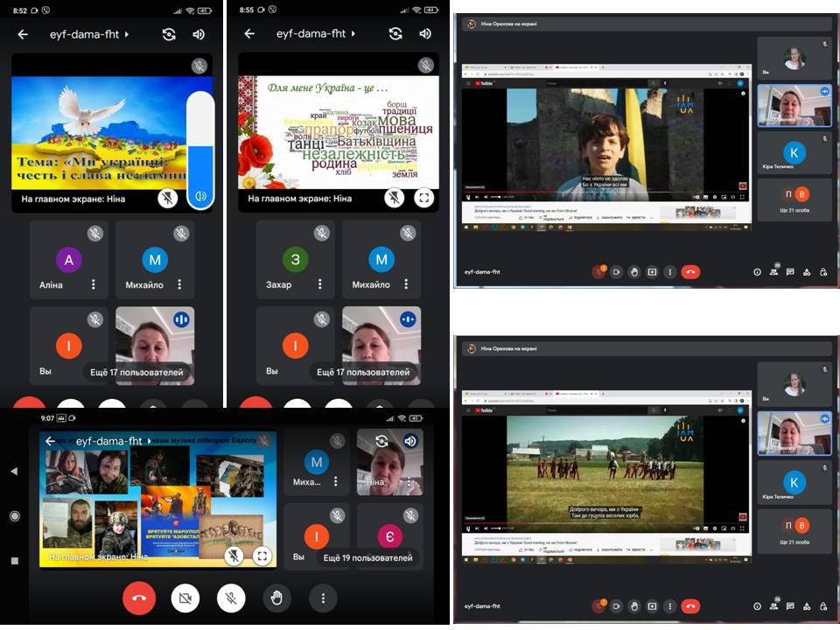Tap the back arrow in the 9:07 landscape screen
Image resolution: width=840 pixels, height=630 pixels.
[51, 441]
